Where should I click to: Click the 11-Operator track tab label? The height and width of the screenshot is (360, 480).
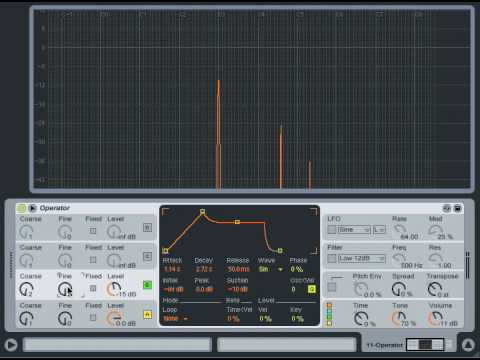click(x=384, y=345)
